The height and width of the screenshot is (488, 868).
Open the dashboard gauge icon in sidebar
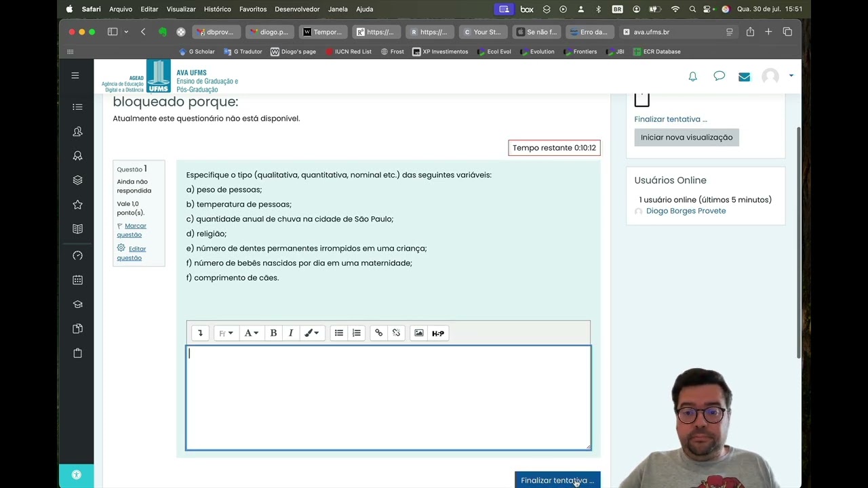(77, 256)
